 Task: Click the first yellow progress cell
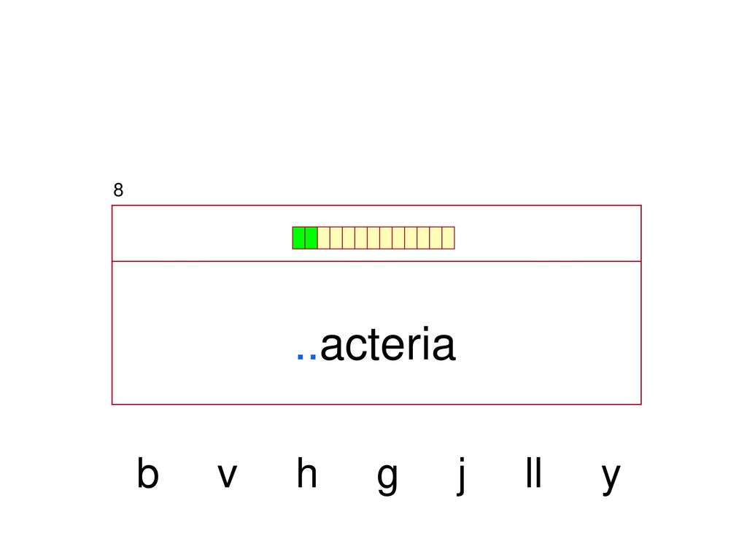(x=323, y=238)
